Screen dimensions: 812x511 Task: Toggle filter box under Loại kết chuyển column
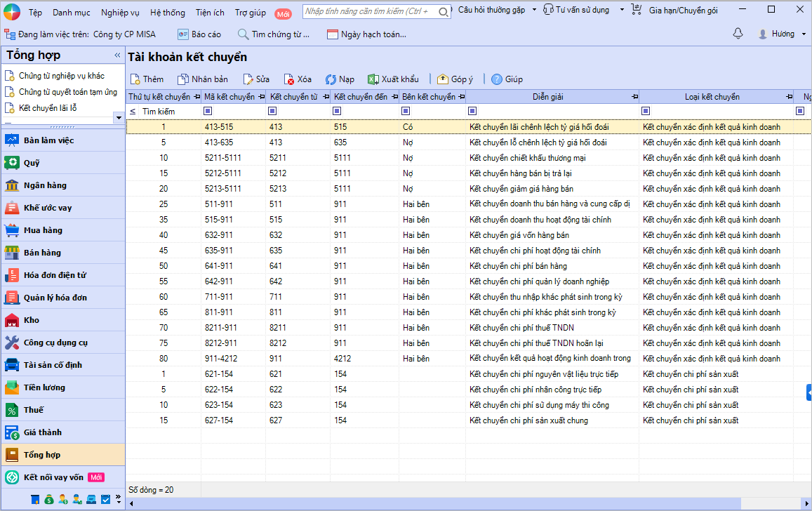pyautogui.click(x=646, y=111)
